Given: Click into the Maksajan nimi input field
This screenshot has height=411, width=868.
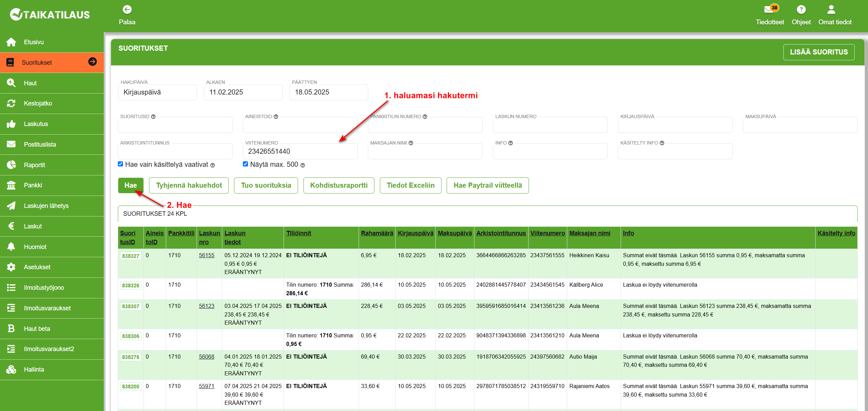Looking at the screenshot, I should tap(425, 151).
